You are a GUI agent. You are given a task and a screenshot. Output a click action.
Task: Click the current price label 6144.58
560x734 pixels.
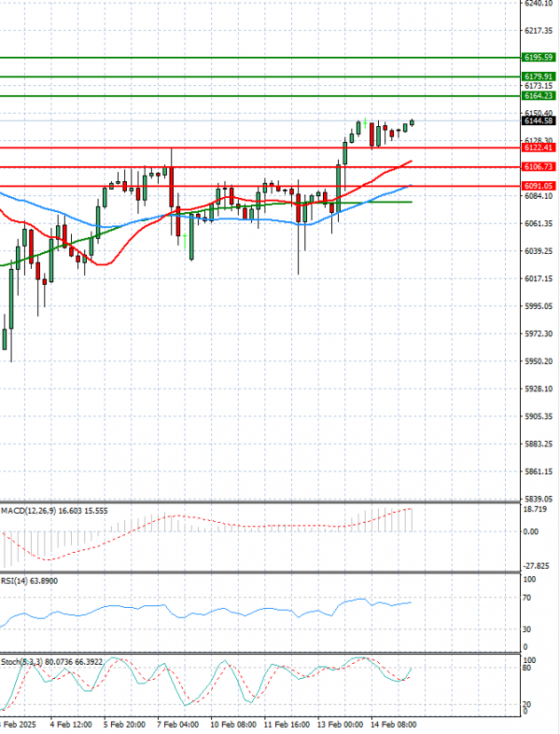click(x=539, y=121)
